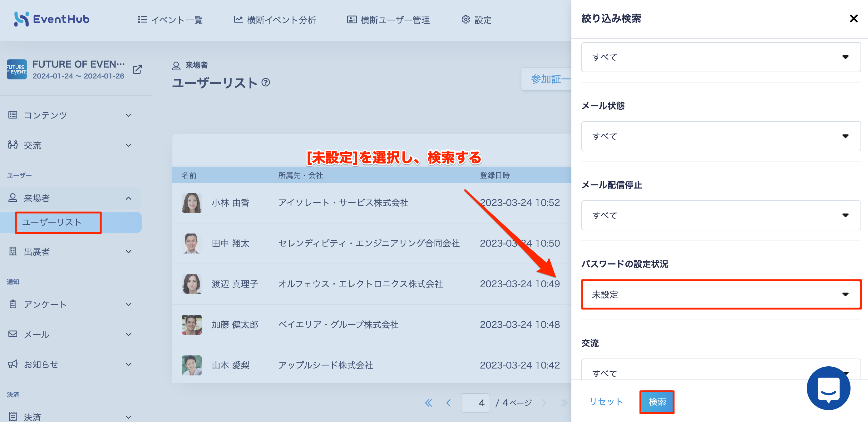Click the cross-event analysis chart icon

coord(238,20)
